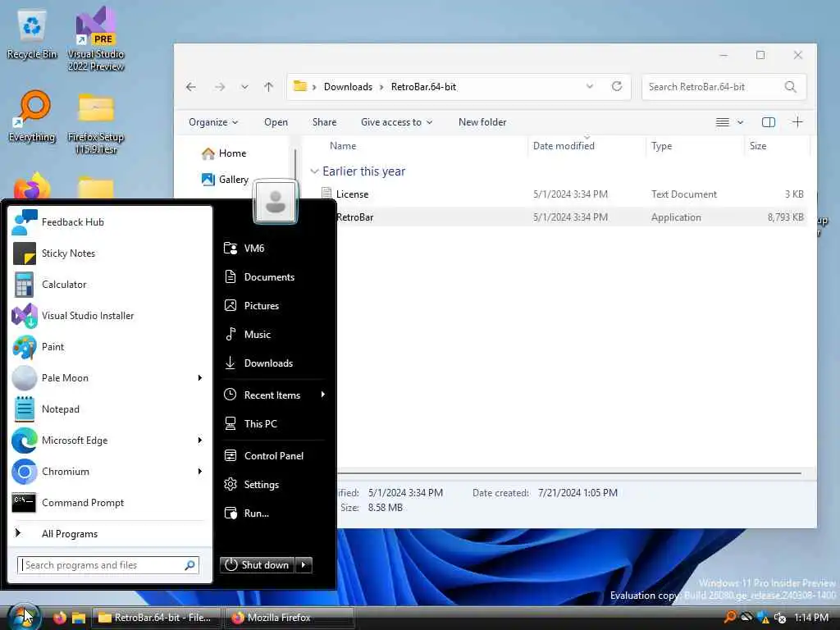Toggle the preview pane button
Viewport: 840px width, 630px height.
pyautogui.click(x=768, y=122)
